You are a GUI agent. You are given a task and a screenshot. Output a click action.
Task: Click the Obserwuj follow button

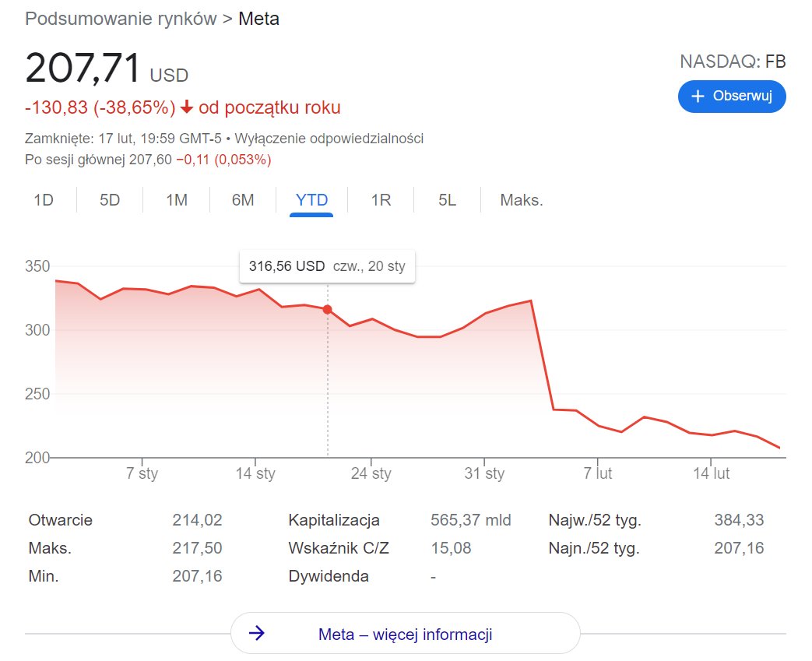[732, 97]
